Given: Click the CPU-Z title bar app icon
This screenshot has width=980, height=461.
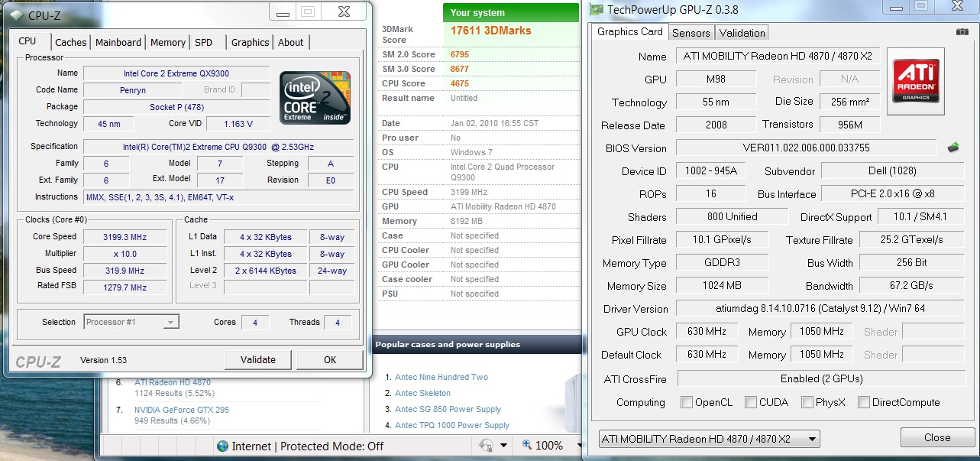Looking at the screenshot, I should [x=16, y=15].
